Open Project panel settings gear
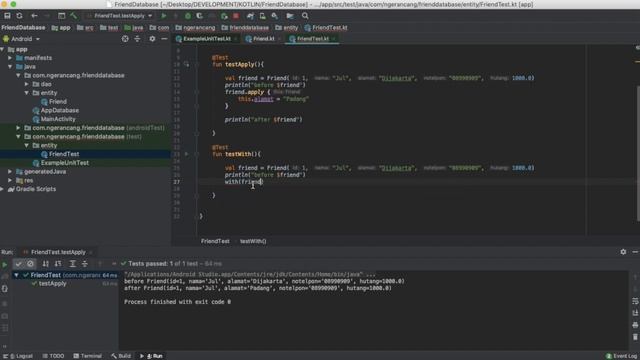The height and width of the screenshot is (360, 640). tap(152, 39)
